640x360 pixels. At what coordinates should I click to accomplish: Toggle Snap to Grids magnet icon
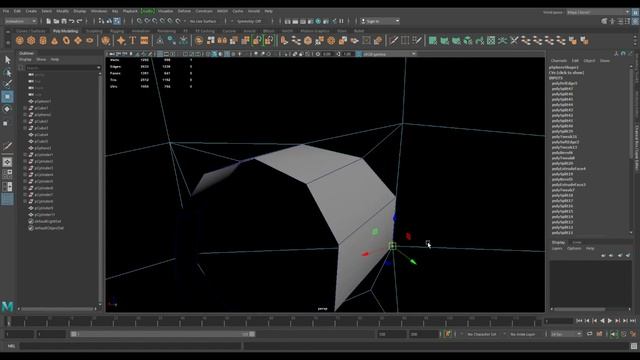pos(140,21)
